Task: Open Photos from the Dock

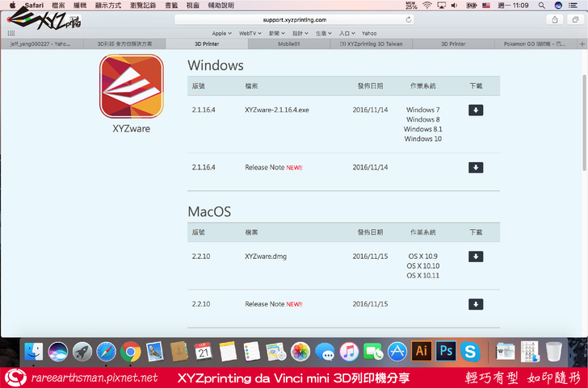Action: coord(300,352)
